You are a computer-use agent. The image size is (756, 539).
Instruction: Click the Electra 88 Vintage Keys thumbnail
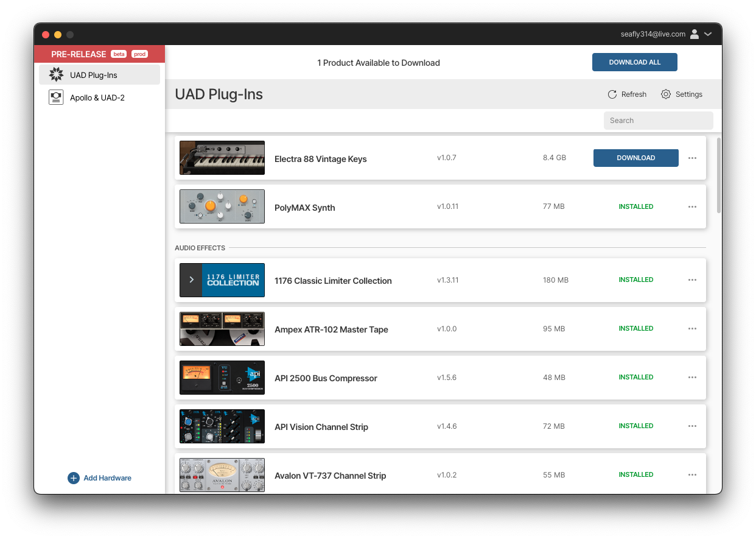[x=222, y=158]
